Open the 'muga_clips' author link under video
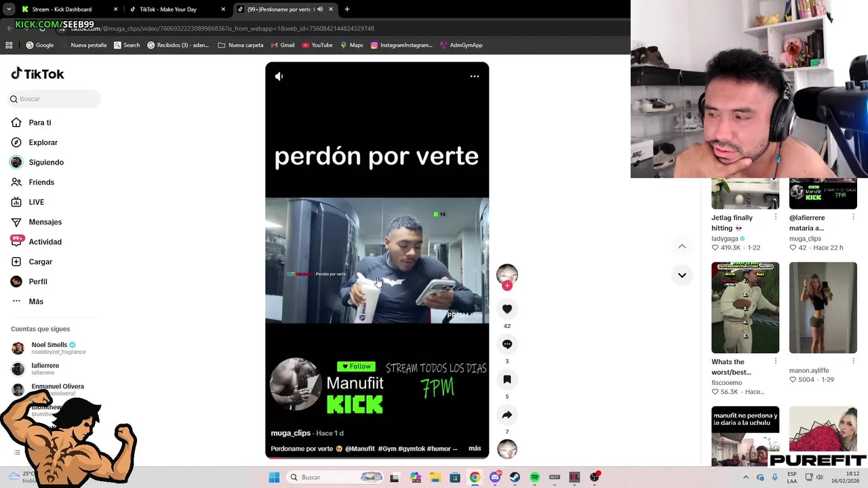868x488 pixels. coord(290,433)
